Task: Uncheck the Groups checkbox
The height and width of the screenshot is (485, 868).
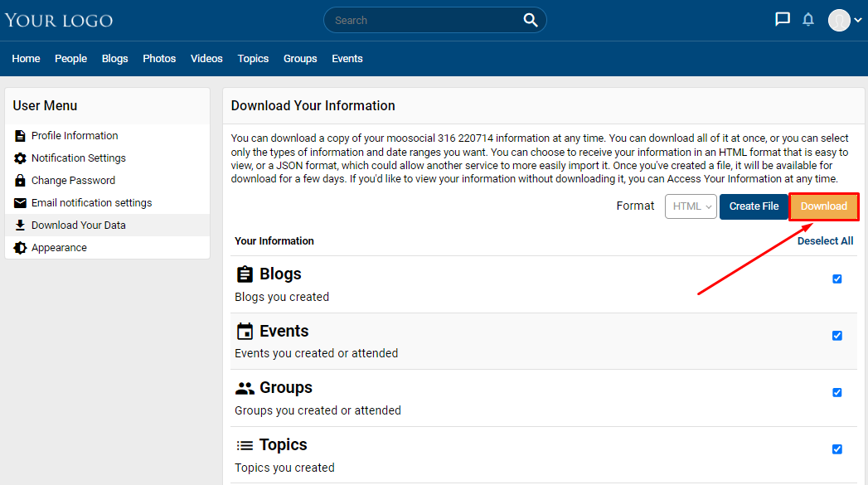Action: click(x=837, y=392)
